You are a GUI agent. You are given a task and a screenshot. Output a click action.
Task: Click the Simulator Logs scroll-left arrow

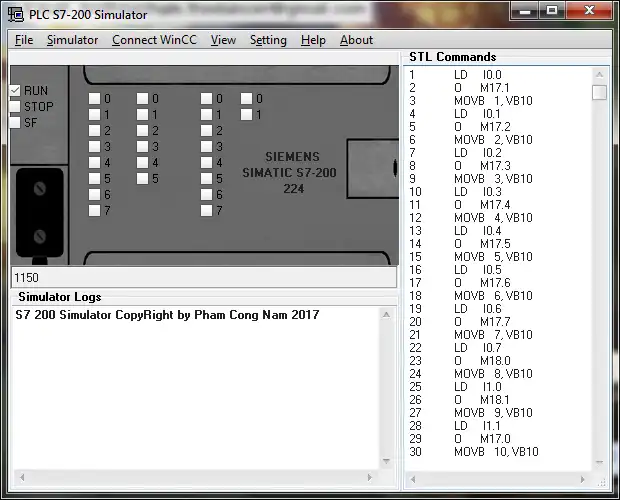pyautogui.click(x=22, y=477)
